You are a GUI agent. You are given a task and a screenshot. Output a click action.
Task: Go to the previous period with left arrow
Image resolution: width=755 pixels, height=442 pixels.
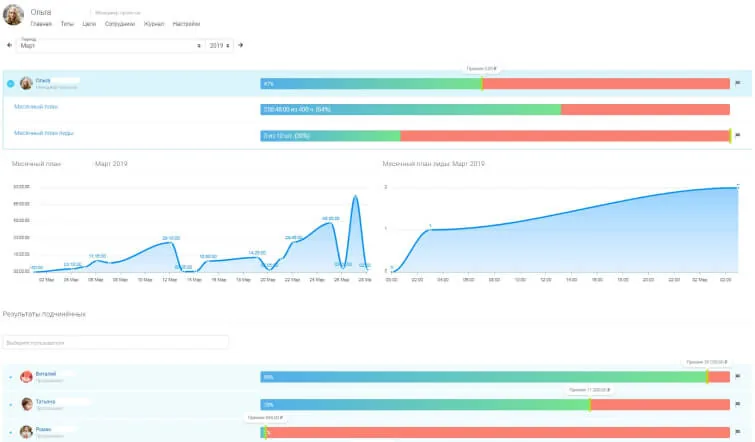pyautogui.click(x=9, y=45)
